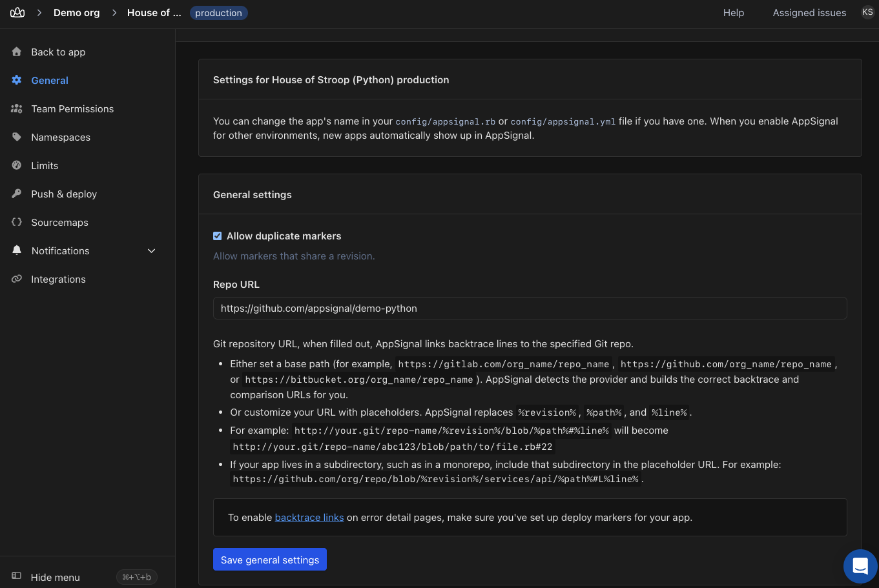Click House of ... app breadcrumb
The height and width of the screenshot is (588, 879).
(x=154, y=13)
